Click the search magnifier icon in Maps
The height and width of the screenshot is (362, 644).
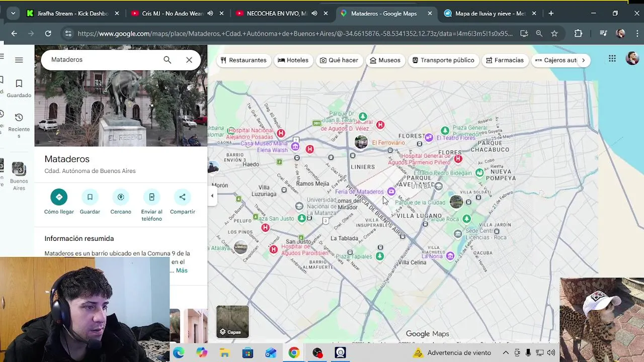coord(167,60)
